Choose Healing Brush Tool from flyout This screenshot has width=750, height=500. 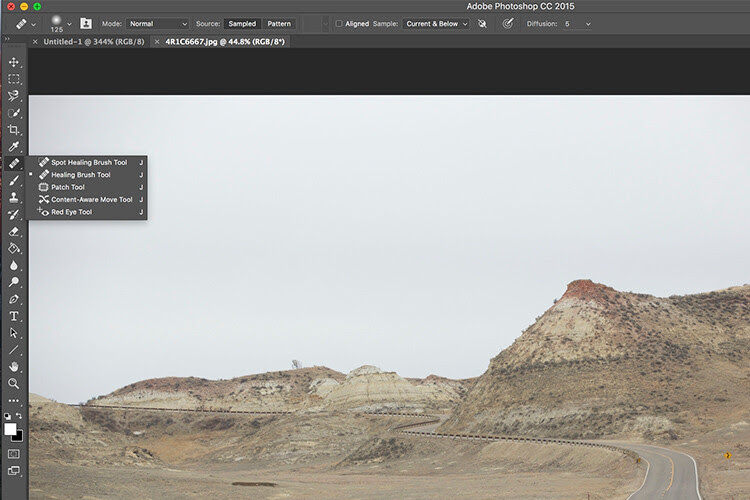[87, 175]
